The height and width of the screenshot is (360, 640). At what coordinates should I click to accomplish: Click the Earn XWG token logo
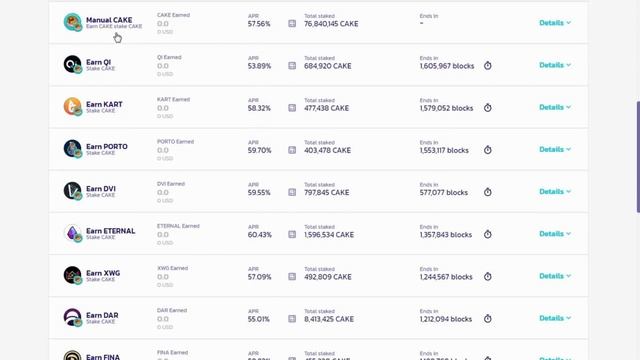[x=73, y=275]
